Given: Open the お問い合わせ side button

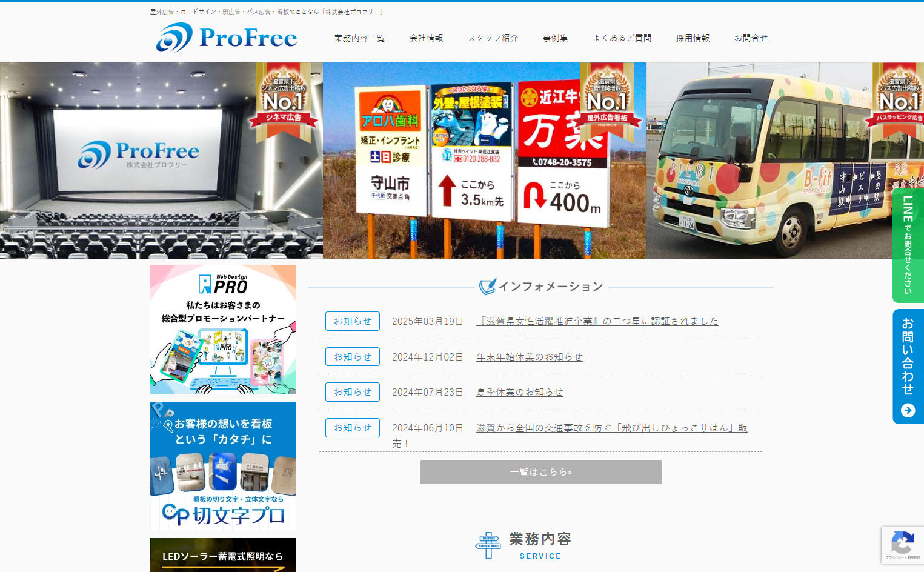Looking at the screenshot, I should (908, 367).
